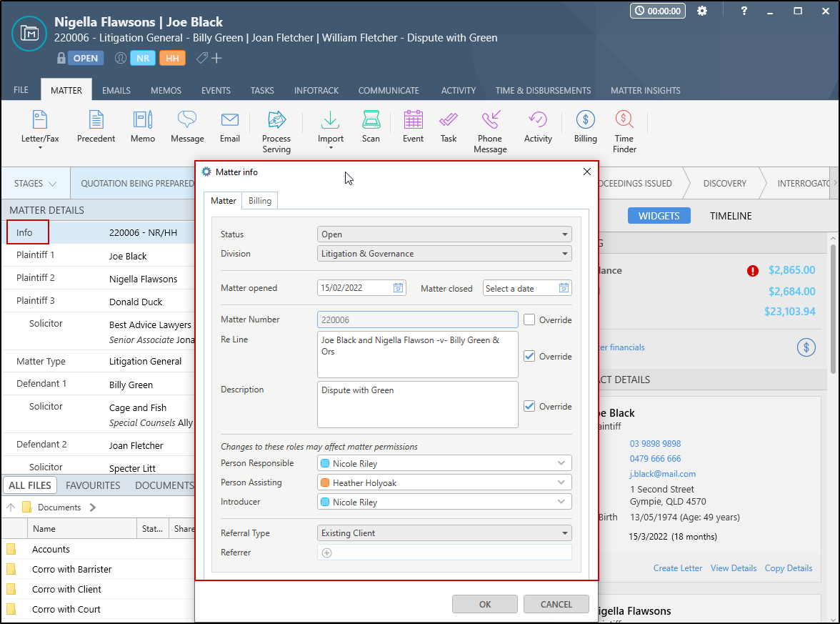Viewport: 840px width, 624px height.
Task: Click the settings gear in the title bar
Action: 702,11
